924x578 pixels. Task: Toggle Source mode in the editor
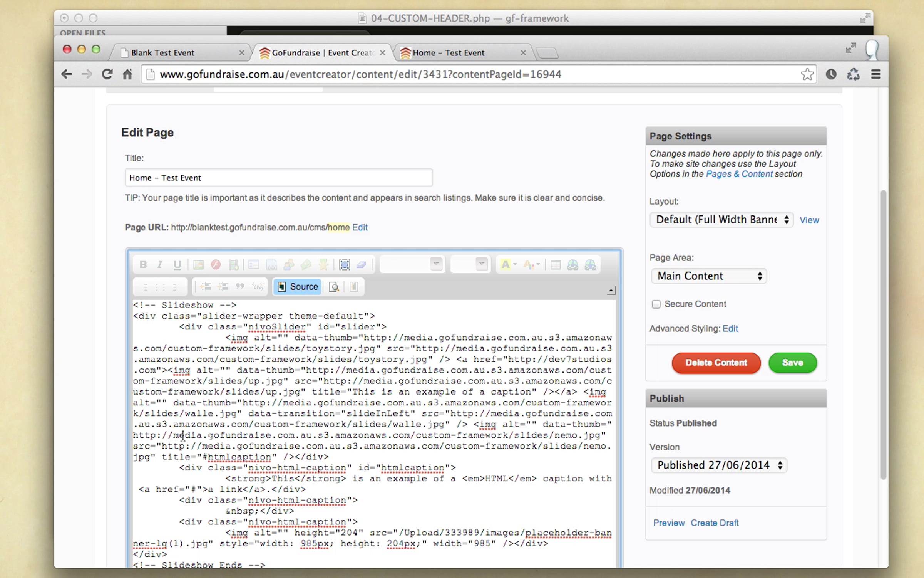(298, 287)
